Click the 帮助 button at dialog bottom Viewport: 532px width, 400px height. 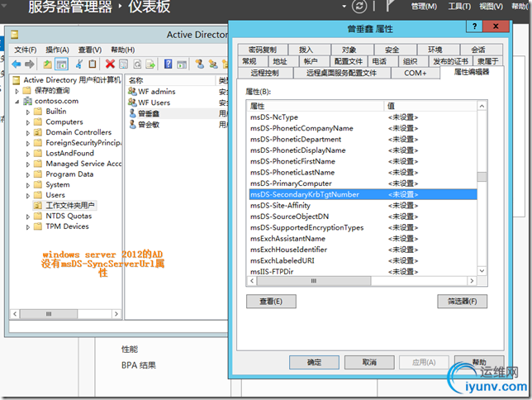[479, 362]
